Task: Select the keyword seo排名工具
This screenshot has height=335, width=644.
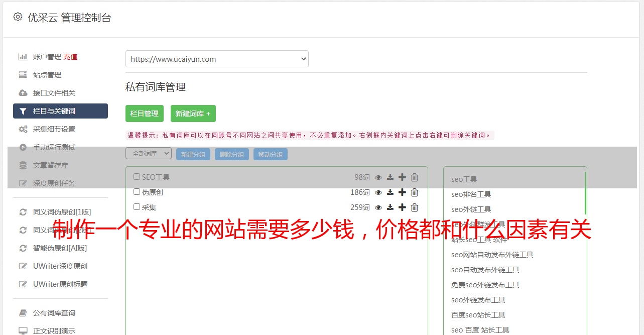Action: point(471,194)
